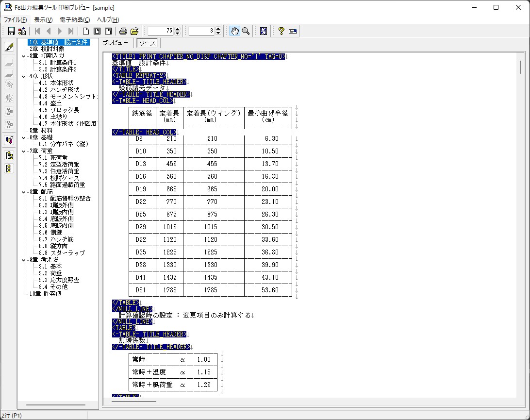Click the source pane horizontal scrollbar
The width and height of the screenshot is (530, 420).
tap(134, 402)
